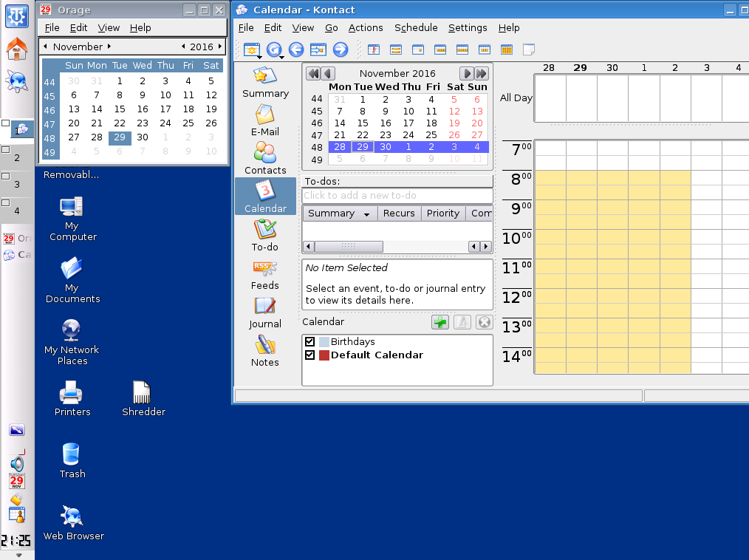Click the home folder icon in panel
749x560 pixels.
point(17,49)
